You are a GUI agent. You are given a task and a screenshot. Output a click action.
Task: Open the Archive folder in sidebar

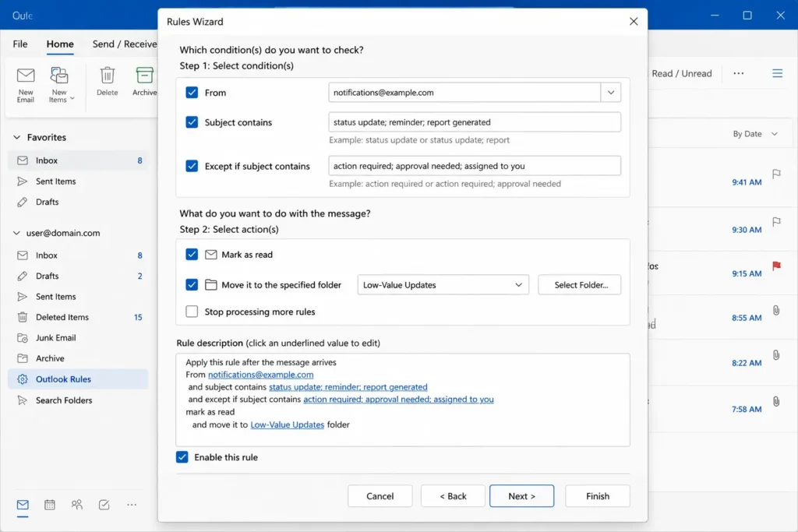pos(79,358)
